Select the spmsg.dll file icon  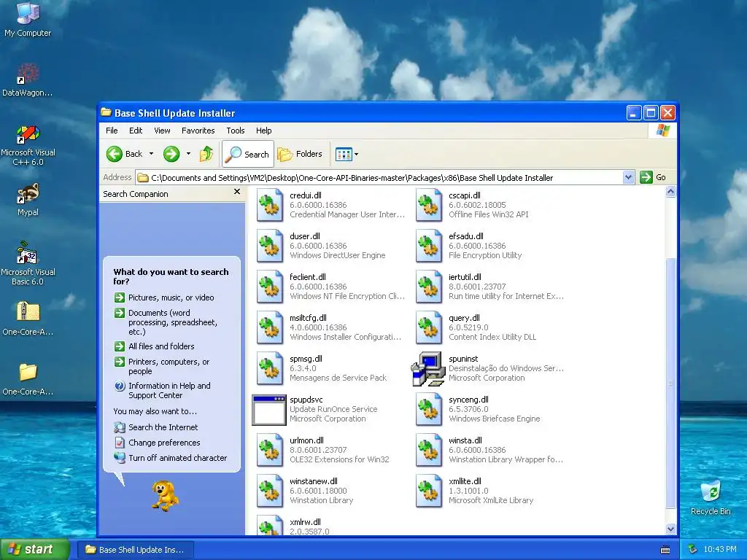270,369
